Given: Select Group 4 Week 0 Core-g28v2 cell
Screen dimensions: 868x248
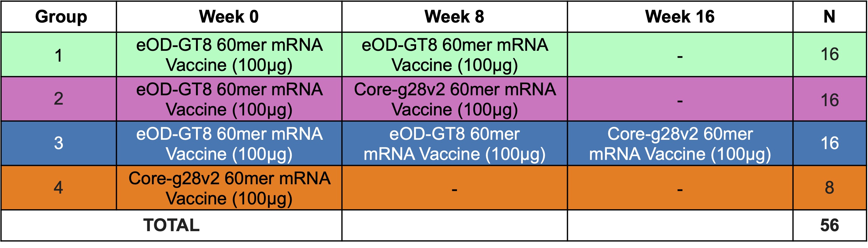Looking at the screenshot, I should click(x=229, y=188).
